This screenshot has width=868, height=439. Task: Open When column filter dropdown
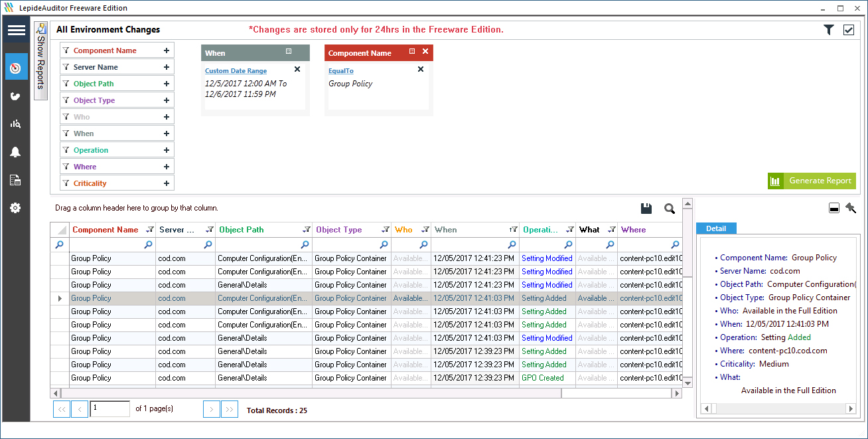[x=513, y=230]
